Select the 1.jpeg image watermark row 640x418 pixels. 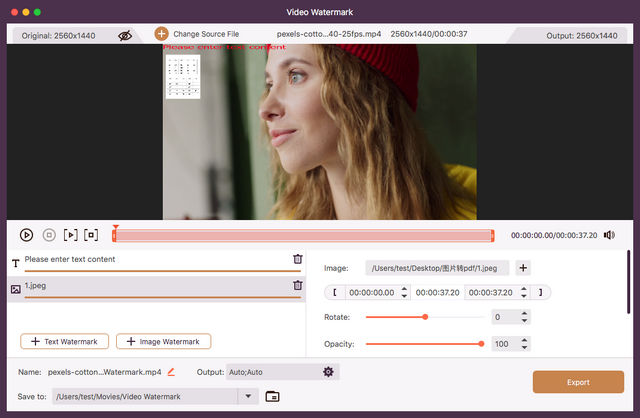(150, 286)
